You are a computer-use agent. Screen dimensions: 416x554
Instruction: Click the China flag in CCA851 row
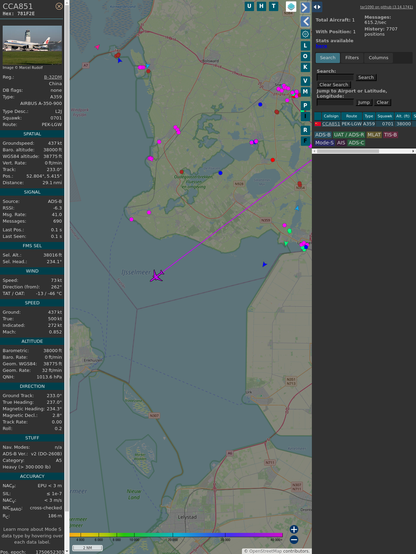coord(318,124)
